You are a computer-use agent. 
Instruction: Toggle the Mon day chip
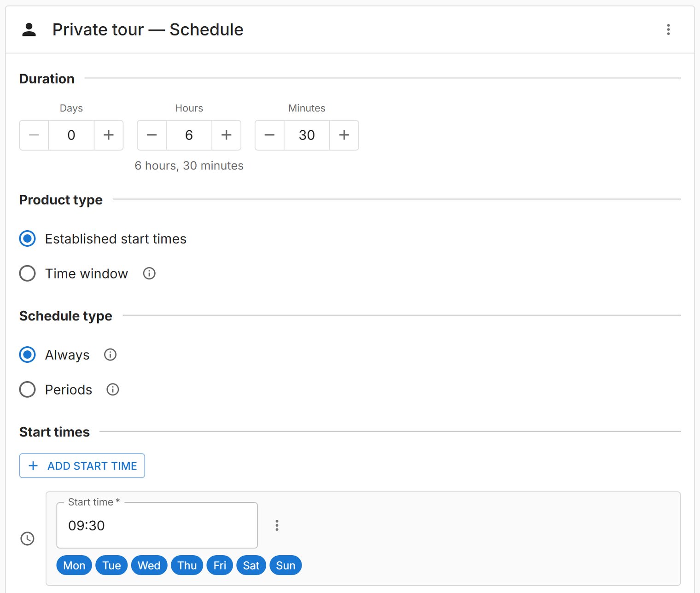pyautogui.click(x=74, y=565)
